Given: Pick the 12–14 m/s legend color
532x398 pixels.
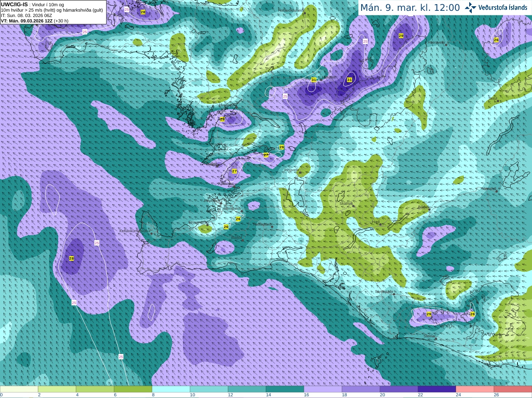Looking at the screenshot, I should (247, 389).
